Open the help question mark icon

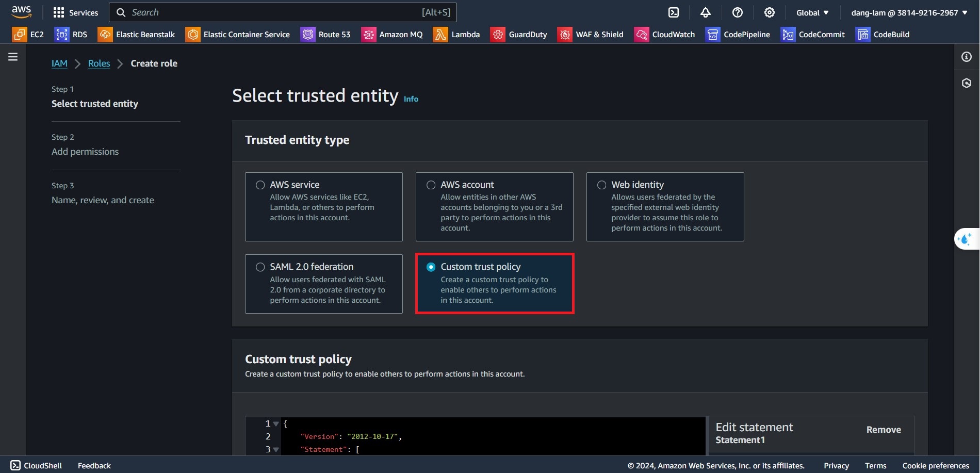pyautogui.click(x=738, y=12)
